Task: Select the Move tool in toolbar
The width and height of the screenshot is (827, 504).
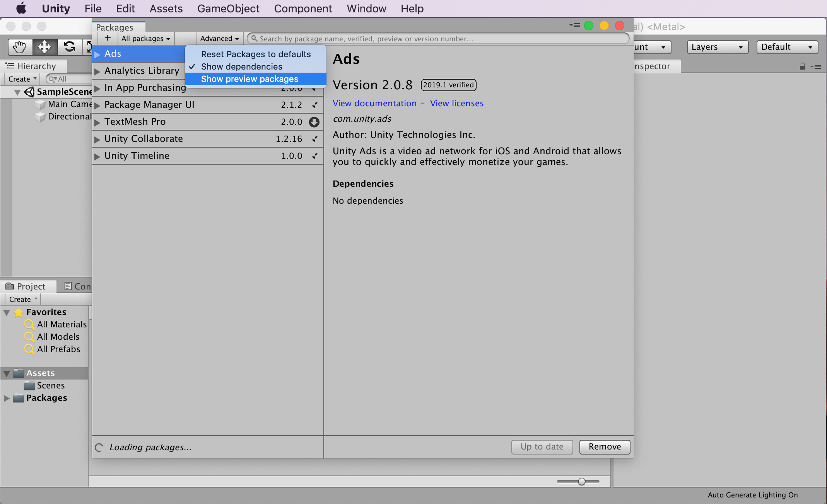Action: [x=44, y=47]
